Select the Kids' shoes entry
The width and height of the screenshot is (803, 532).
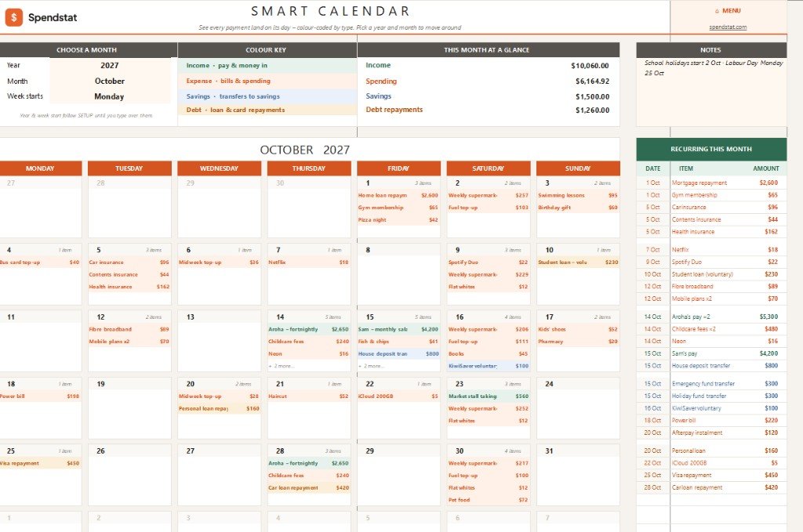pos(578,329)
